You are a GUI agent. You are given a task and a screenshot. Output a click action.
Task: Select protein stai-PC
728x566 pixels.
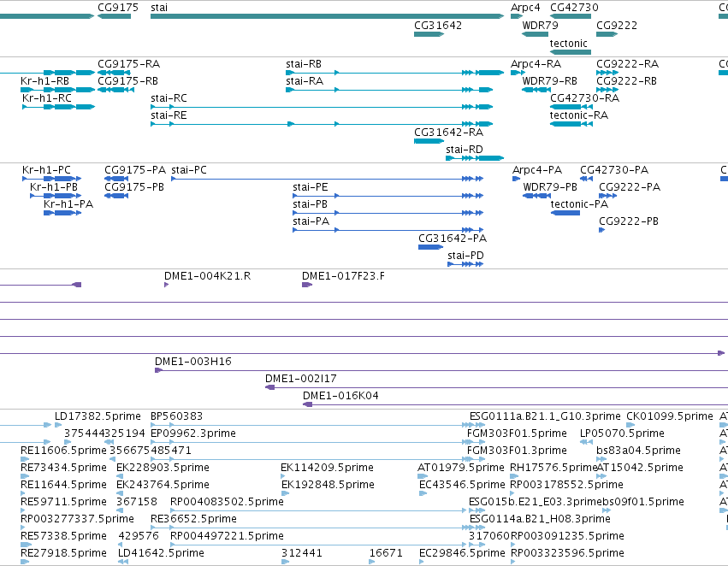(x=328, y=179)
